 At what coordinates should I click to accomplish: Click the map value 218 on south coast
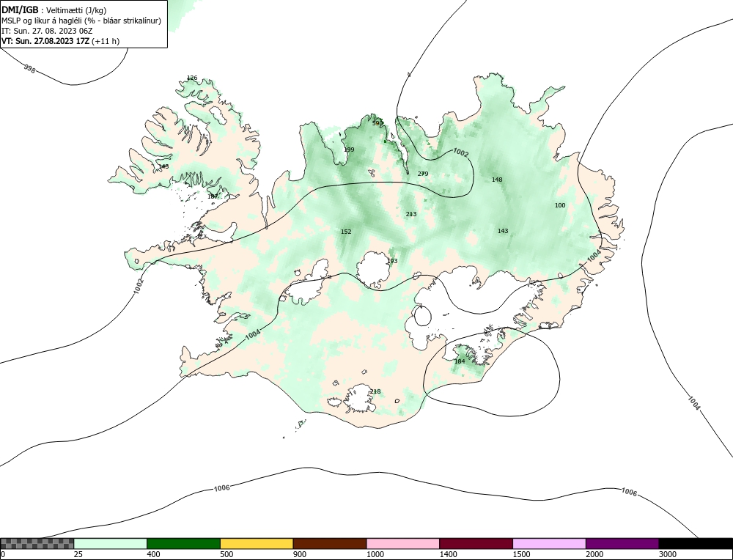375,391
